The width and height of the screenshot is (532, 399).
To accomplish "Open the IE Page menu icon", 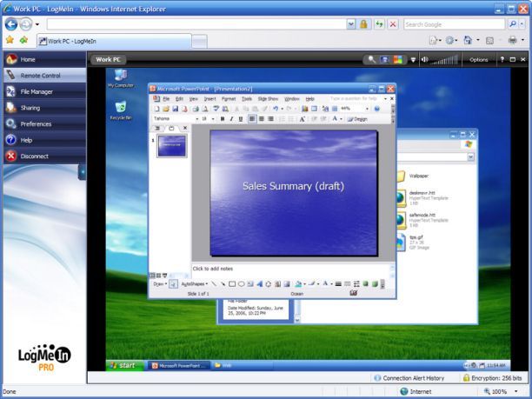I will 433,40.
